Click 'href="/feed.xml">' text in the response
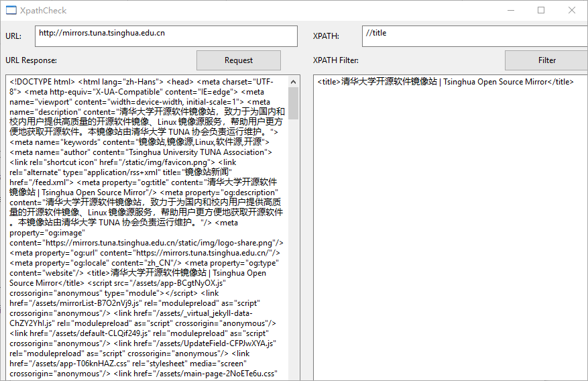The height and width of the screenshot is (381, 588). [42, 182]
